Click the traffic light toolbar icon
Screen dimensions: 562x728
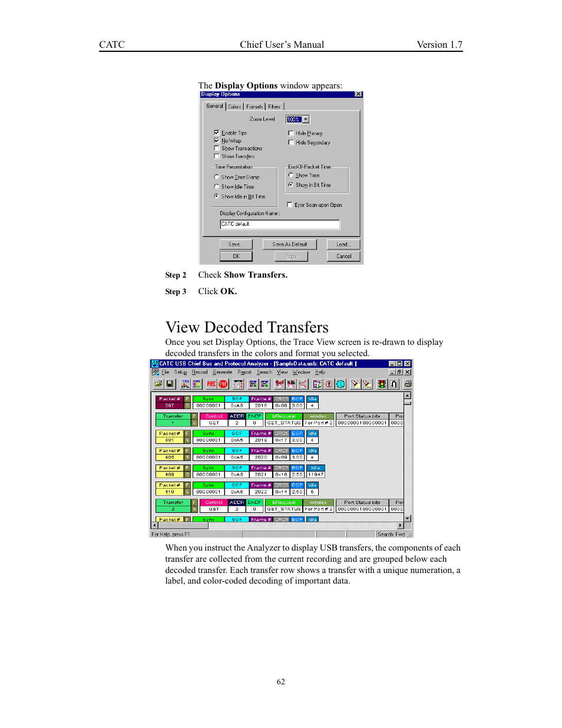pos(382,384)
